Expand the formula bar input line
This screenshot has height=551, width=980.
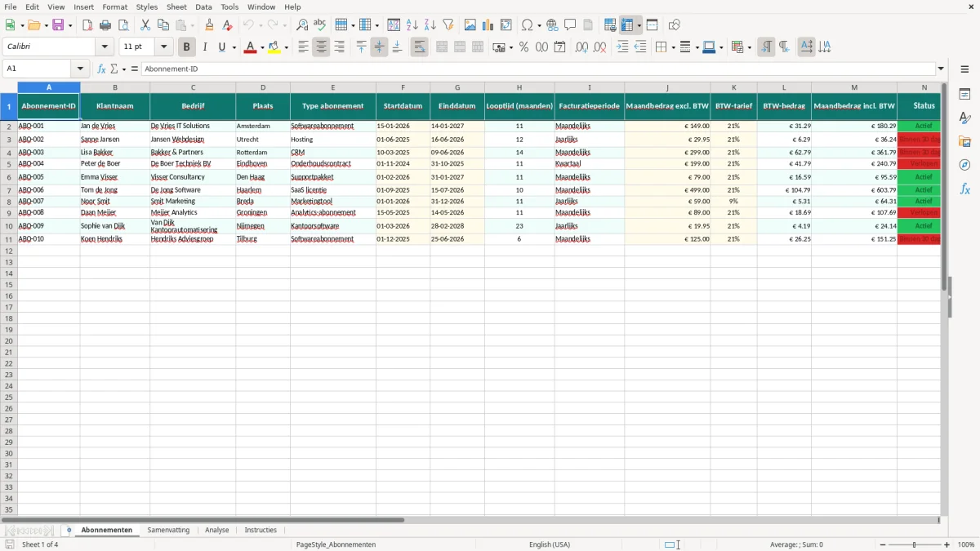click(942, 69)
